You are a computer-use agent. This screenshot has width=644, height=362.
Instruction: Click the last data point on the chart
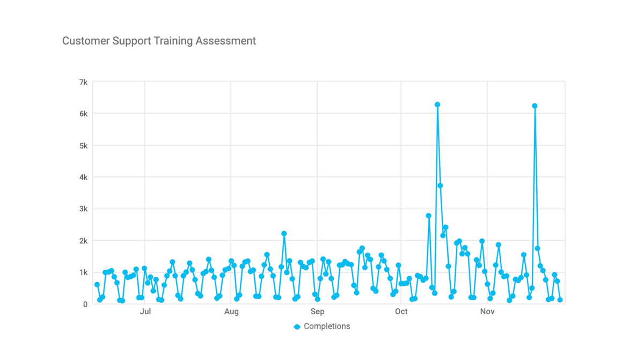pyautogui.click(x=559, y=299)
